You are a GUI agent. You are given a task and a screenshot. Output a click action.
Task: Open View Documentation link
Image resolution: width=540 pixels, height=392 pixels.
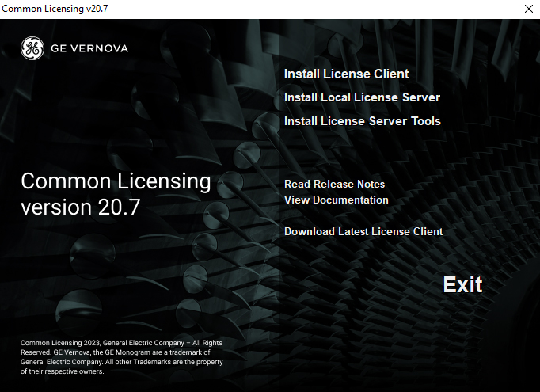click(x=337, y=200)
